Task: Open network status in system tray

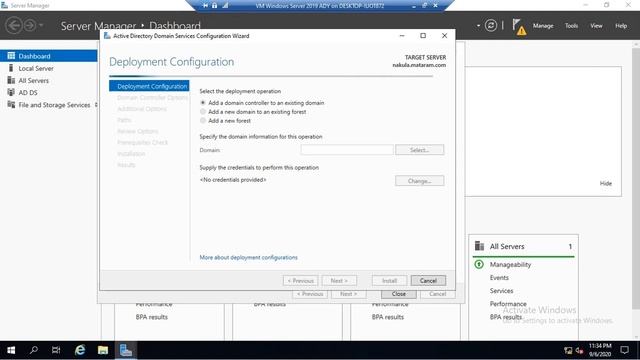Action: pyautogui.click(x=568, y=351)
